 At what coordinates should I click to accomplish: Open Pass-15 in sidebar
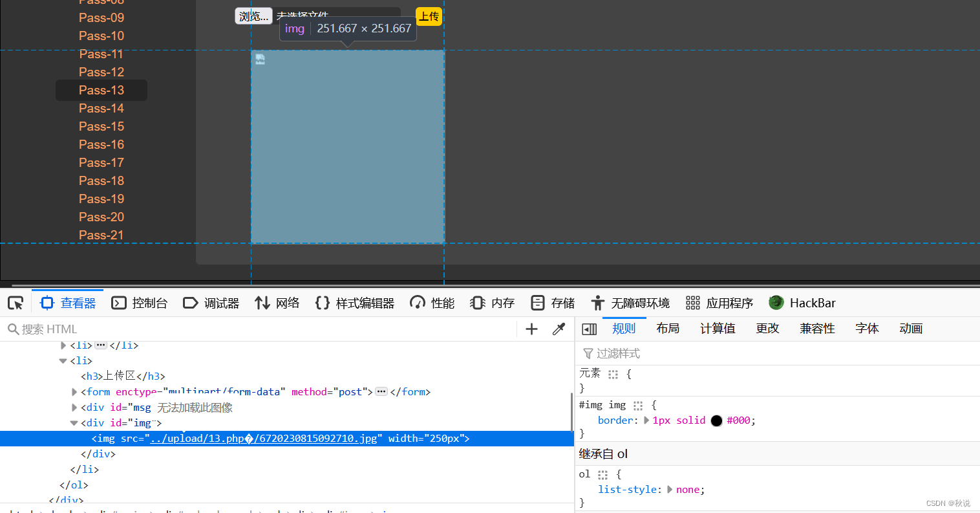101,126
